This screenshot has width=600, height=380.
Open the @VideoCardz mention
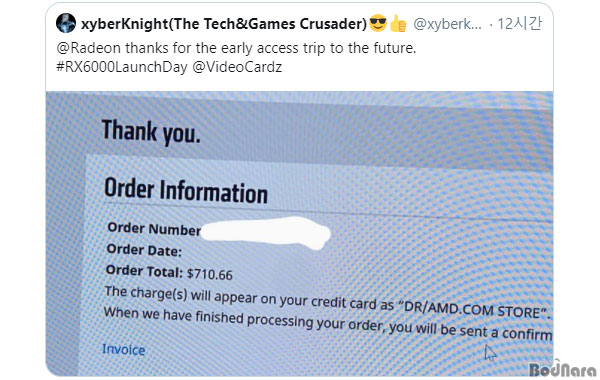click(x=237, y=67)
